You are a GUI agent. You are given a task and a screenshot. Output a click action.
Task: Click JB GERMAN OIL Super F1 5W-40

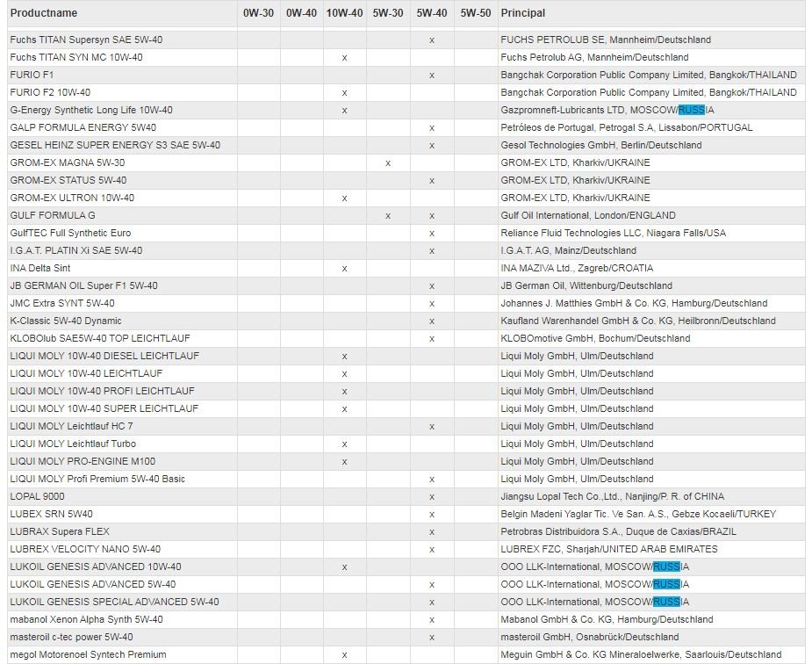[84, 286]
